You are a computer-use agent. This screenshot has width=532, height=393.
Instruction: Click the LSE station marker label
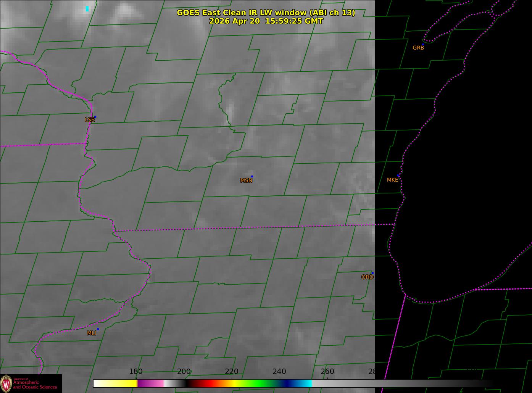pyautogui.click(x=89, y=120)
